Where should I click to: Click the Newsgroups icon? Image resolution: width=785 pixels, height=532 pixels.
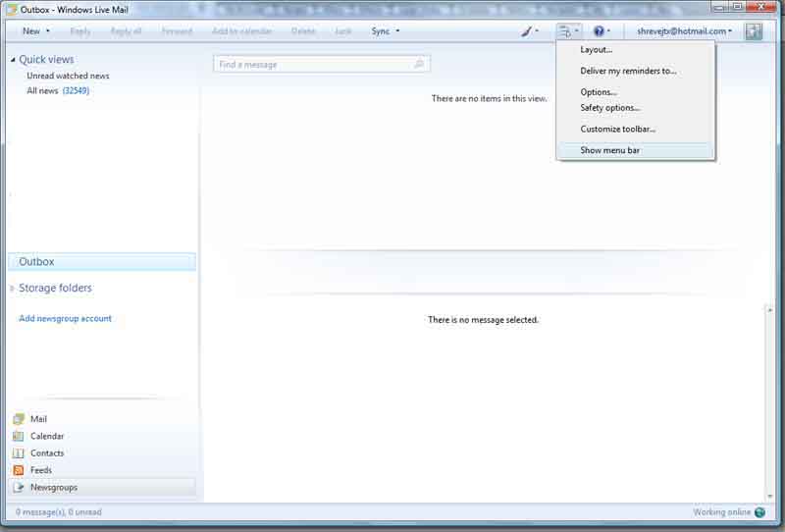19,487
